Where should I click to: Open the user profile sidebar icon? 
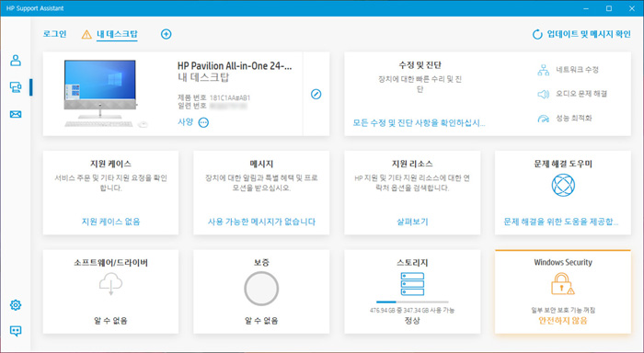click(x=16, y=61)
